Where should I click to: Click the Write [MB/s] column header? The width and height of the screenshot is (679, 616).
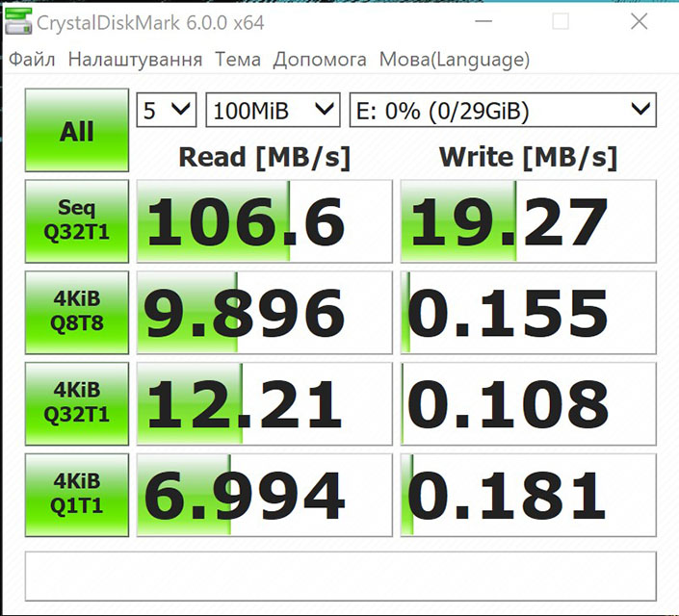pos(528,158)
